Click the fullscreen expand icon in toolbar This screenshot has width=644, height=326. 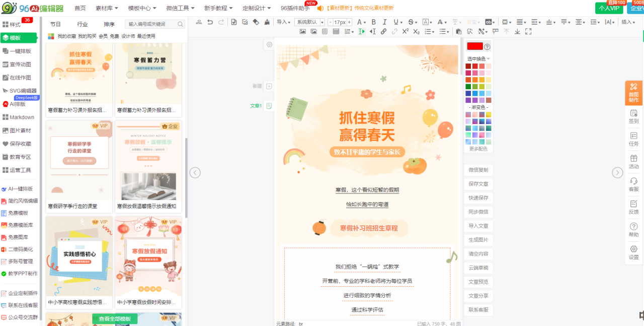coord(528,31)
